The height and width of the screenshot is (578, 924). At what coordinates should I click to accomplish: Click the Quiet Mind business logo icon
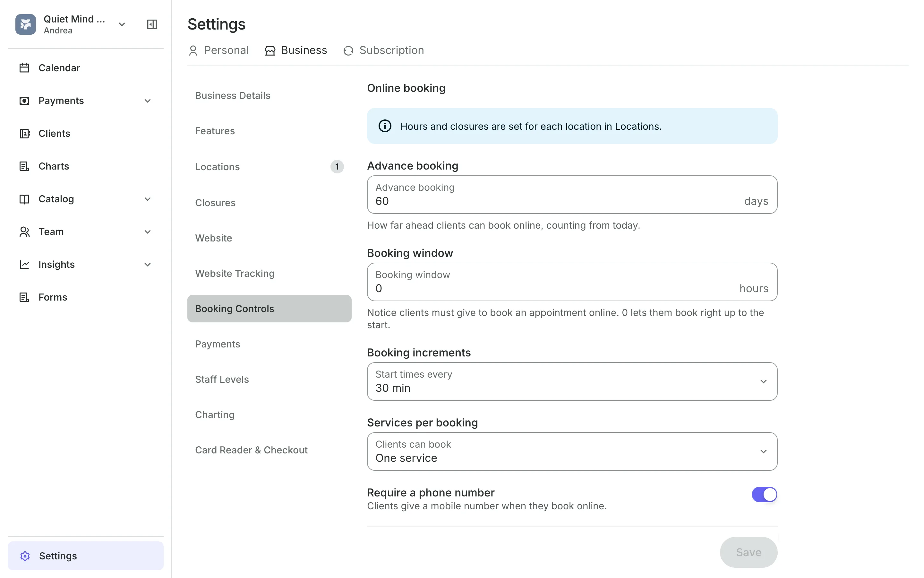tap(26, 24)
